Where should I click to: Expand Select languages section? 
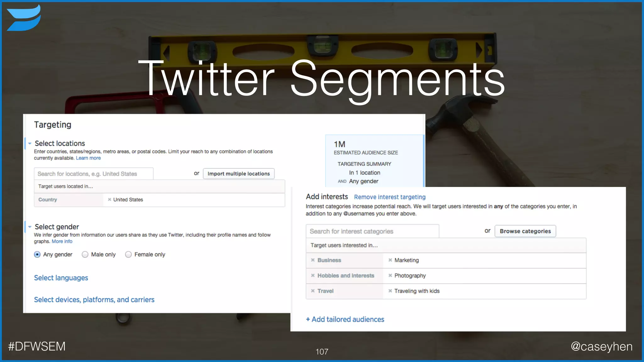tap(61, 278)
